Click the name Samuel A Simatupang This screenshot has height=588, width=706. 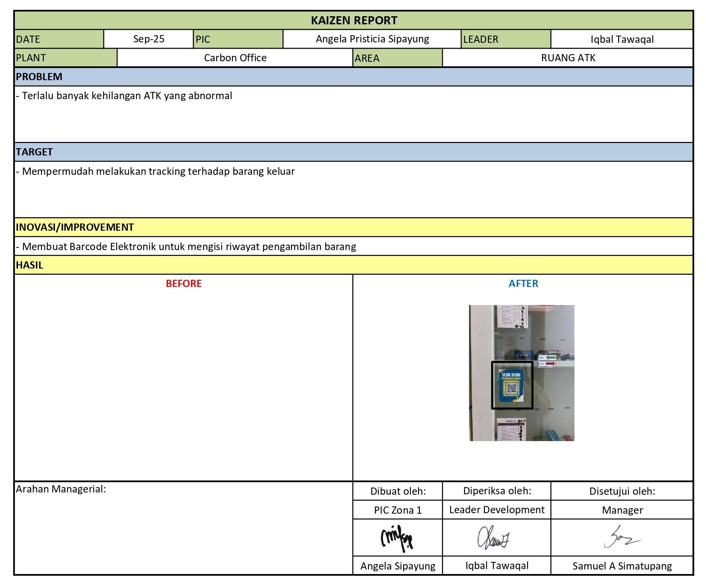[x=622, y=566]
